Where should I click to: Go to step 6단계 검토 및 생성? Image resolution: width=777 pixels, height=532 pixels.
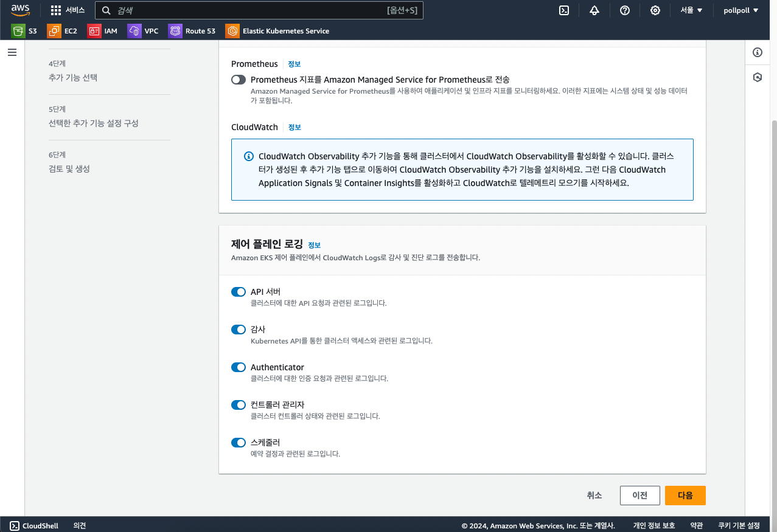[69, 169]
